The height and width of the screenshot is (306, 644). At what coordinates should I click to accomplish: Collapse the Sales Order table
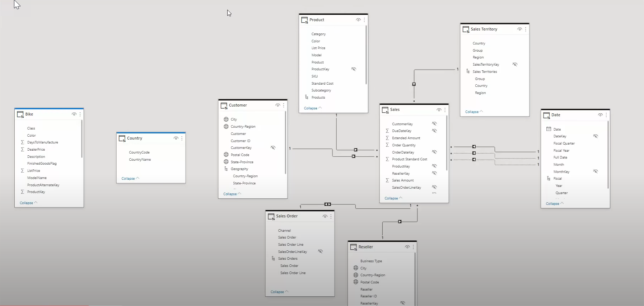pos(279,292)
